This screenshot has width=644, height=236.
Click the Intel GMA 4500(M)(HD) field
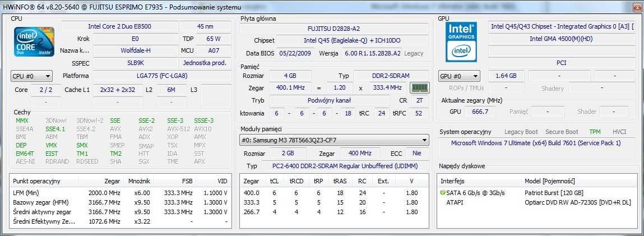click(562, 39)
